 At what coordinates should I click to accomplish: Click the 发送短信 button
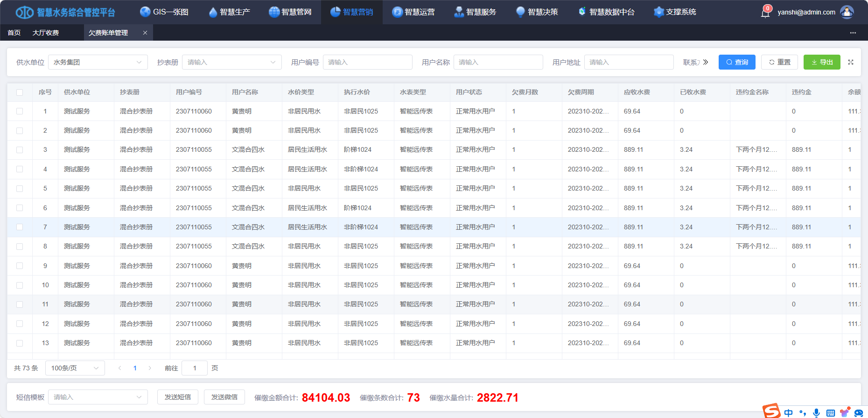click(x=177, y=397)
